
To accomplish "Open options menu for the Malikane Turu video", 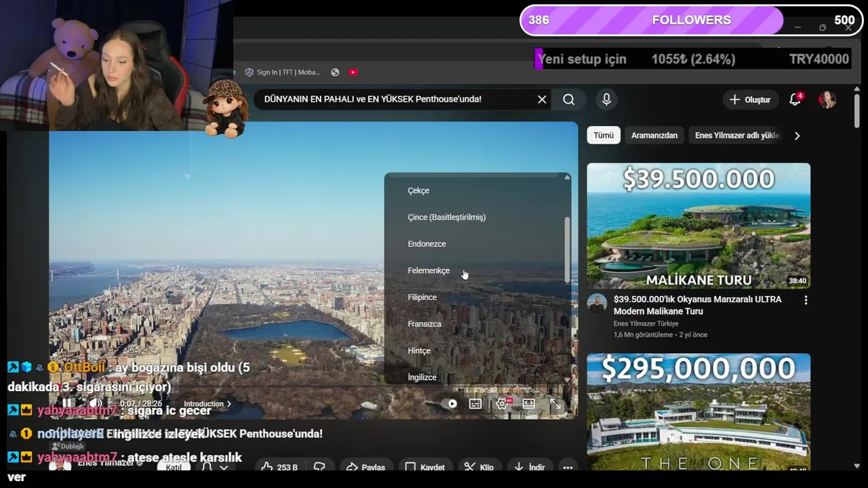I will (x=806, y=300).
